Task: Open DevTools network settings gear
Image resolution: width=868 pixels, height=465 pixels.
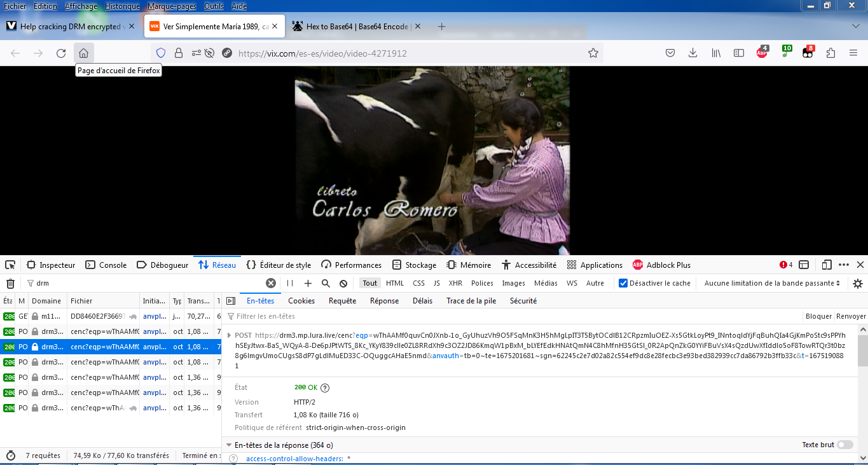Action: point(858,283)
